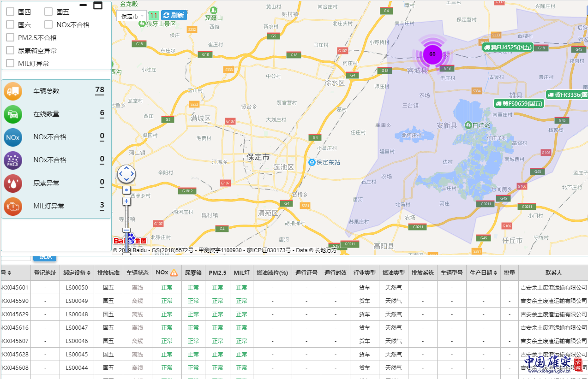Click the map pan direction control
588x379 pixels.
(126, 174)
